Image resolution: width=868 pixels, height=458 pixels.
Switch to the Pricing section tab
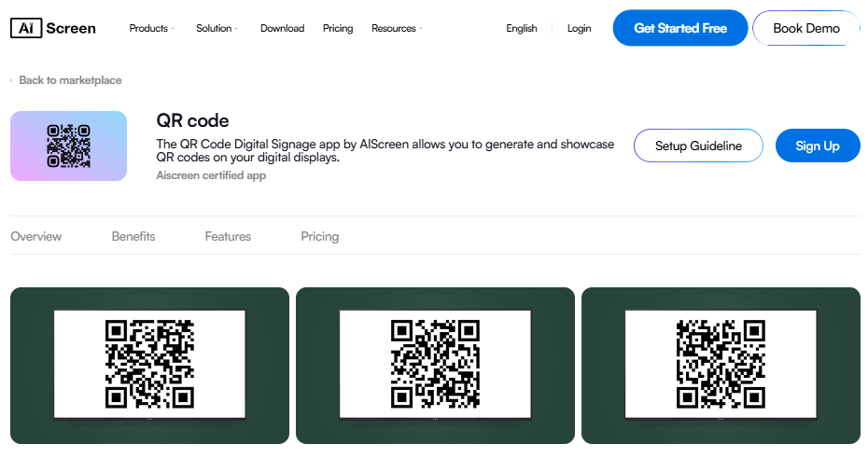(320, 236)
